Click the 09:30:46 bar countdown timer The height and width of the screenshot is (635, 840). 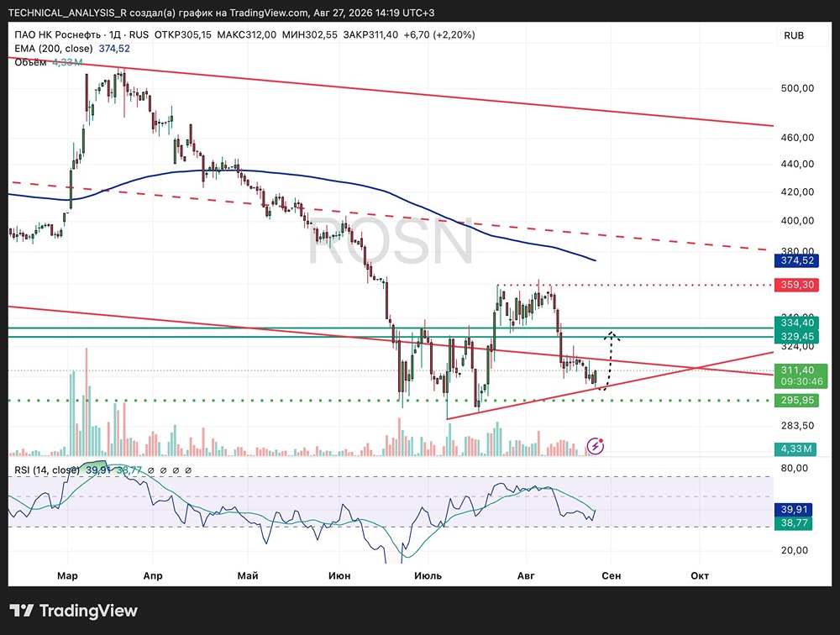(x=801, y=382)
